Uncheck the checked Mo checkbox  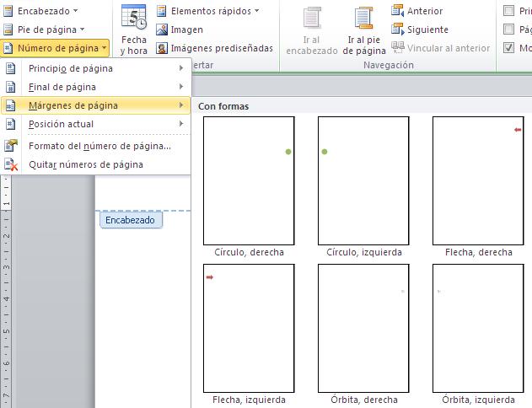point(508,47)
